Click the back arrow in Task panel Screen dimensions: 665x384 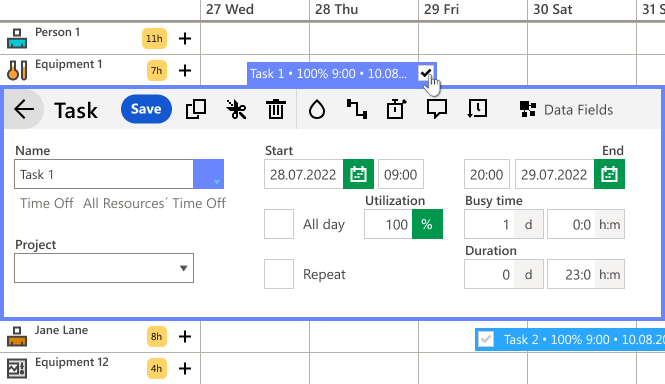[24, 109]
